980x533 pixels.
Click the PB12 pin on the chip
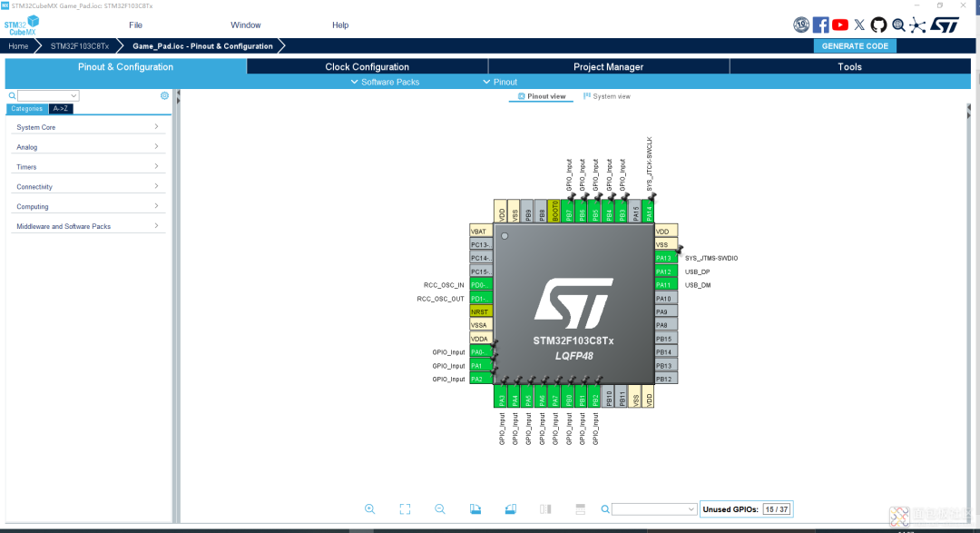coord(666,379)
